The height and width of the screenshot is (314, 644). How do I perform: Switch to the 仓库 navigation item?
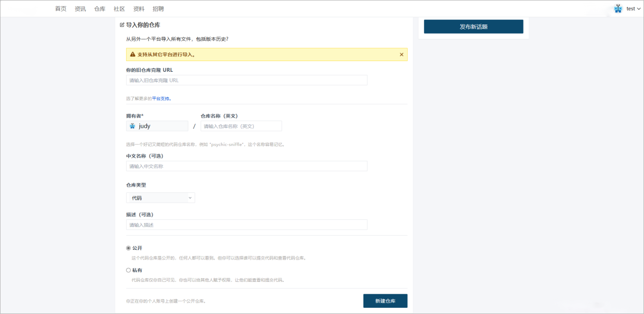[100, 9]
